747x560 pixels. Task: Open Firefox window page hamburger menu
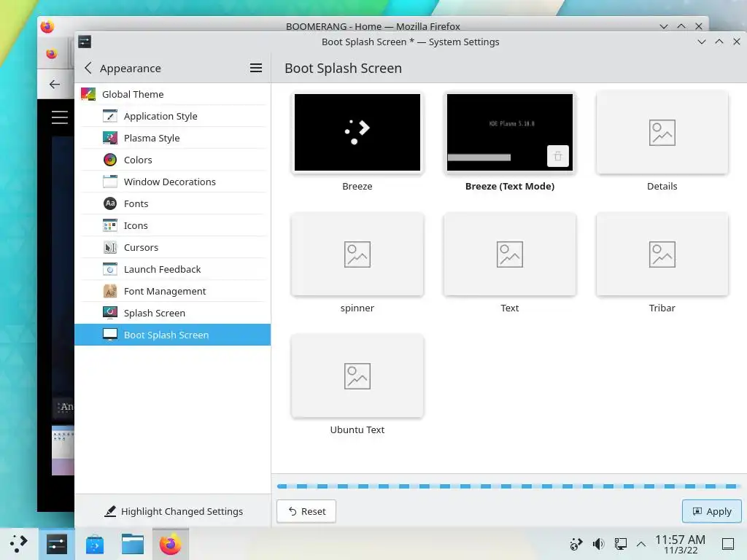pyautogui.click(x=60, y=117)
